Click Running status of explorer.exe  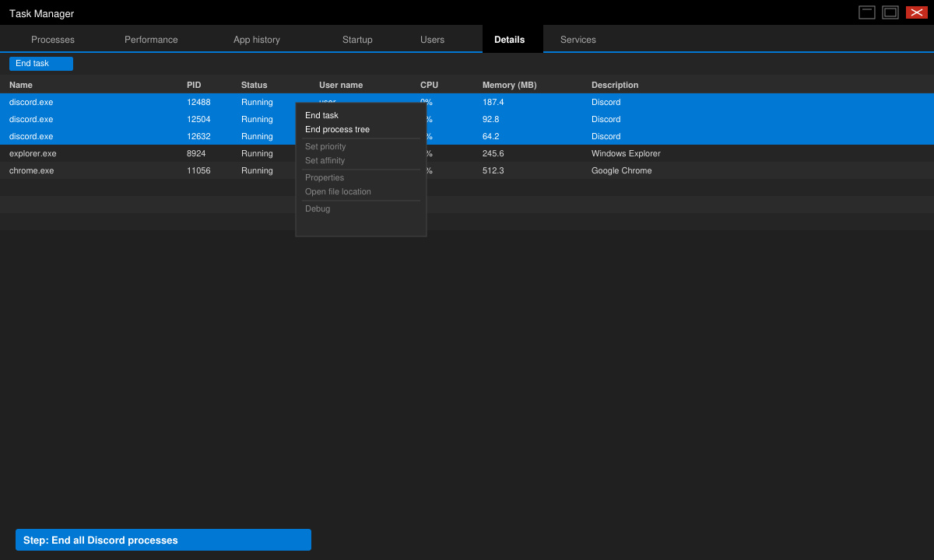point(257,153)
